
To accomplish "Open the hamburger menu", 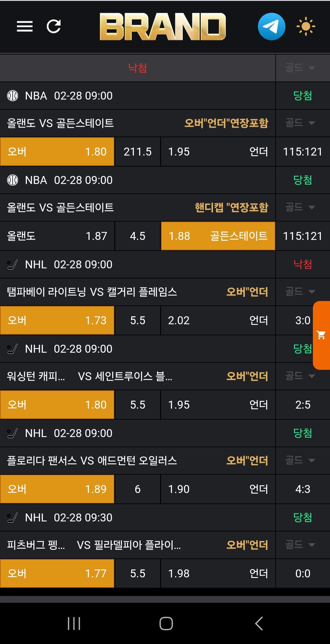I will click(24, 27).
